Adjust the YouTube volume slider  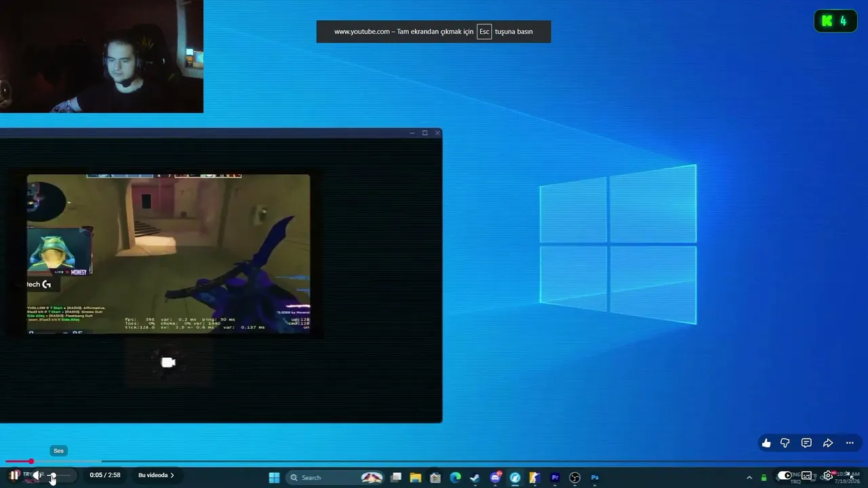(x=60, y=476)
